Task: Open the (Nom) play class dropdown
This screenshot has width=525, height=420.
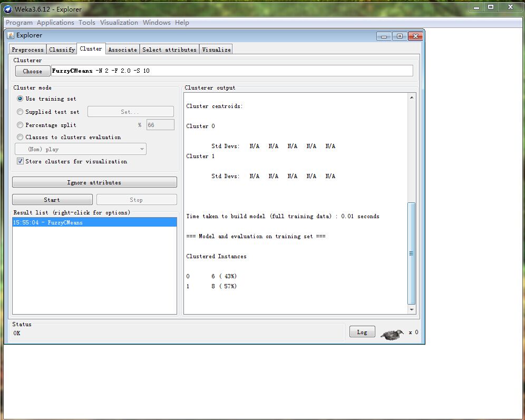Action: pos(81,149)
